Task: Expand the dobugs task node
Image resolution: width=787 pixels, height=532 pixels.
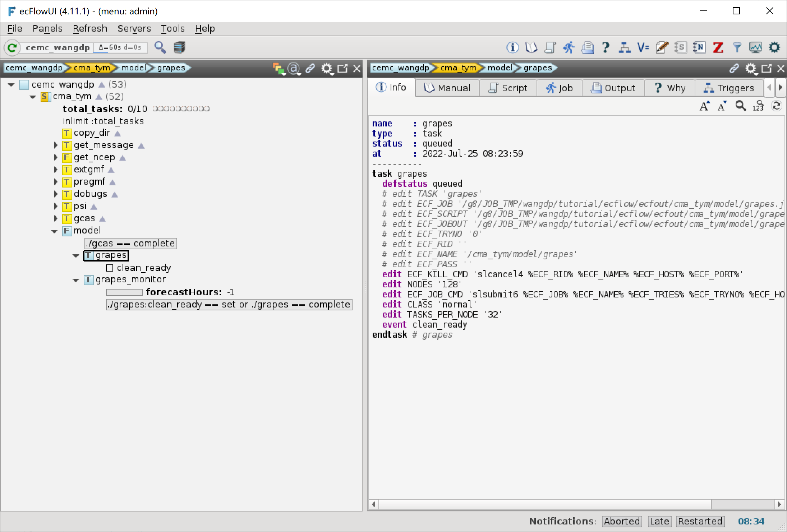Action: click(x=56, y=194)
